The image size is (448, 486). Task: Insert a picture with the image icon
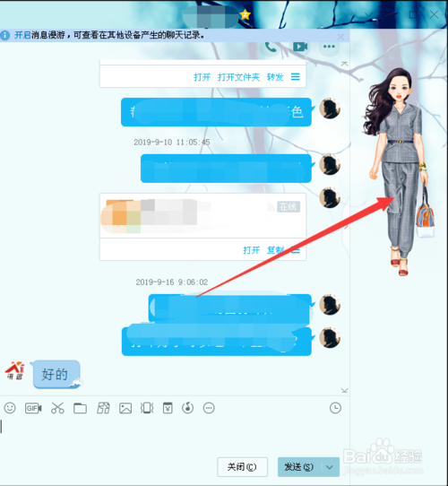click(x=125, y=408)
